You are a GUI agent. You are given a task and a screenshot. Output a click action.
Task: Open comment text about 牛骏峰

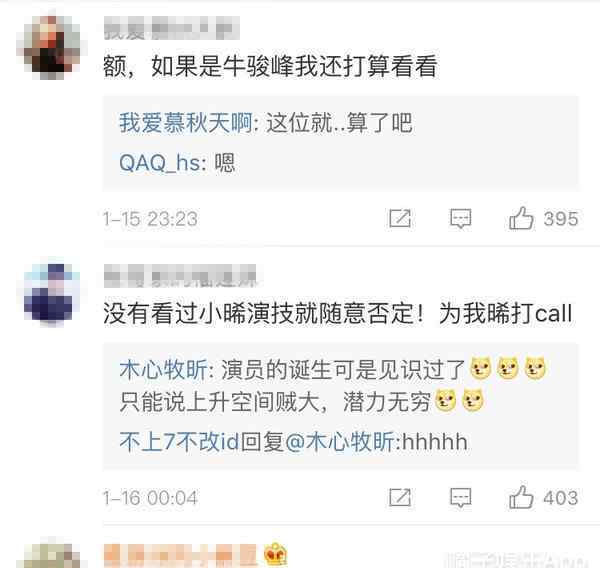[270, 66]
